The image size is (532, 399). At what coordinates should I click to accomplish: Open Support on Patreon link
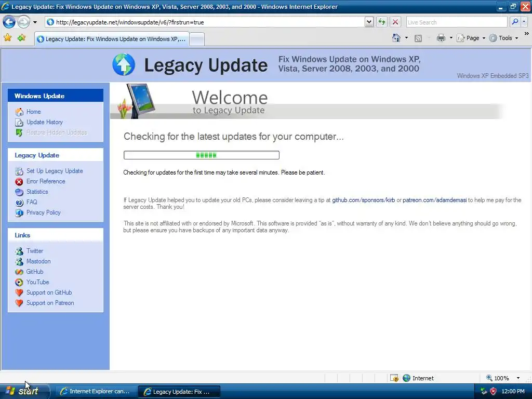(x=50, y=303)
